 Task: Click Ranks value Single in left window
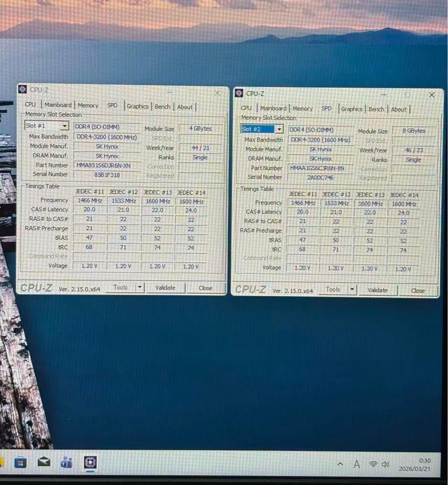pos(200,158)
